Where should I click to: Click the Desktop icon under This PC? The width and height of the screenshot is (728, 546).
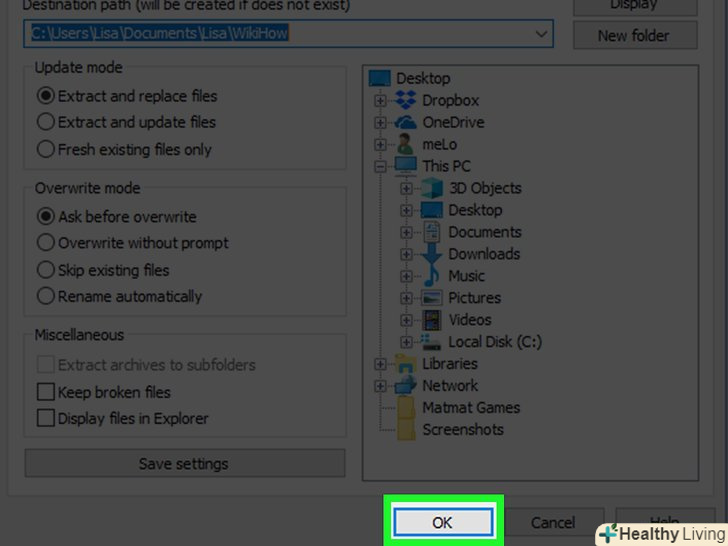click(x=431, y=210)
